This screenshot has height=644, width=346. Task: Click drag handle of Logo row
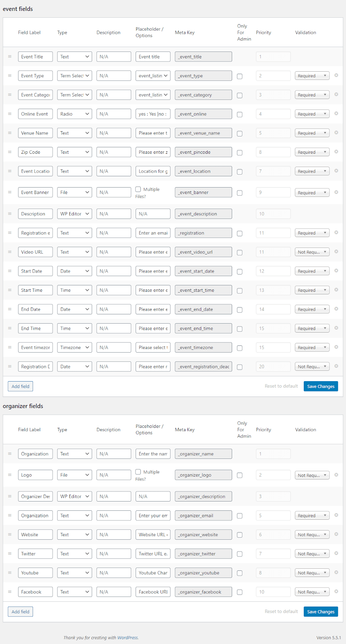(x=10, y=475)
